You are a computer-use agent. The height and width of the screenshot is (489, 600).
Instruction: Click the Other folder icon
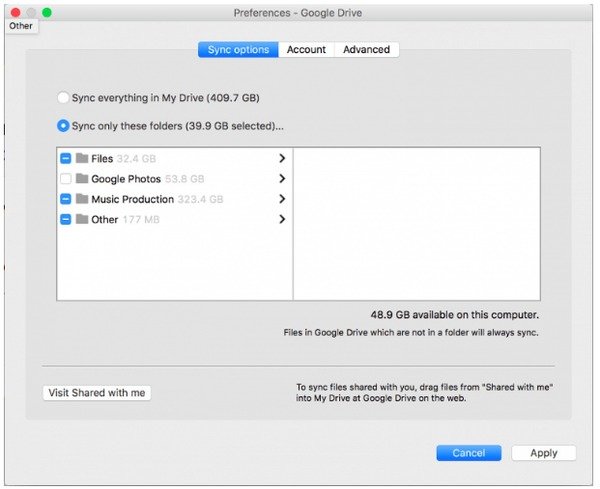(x=82, y=219)
